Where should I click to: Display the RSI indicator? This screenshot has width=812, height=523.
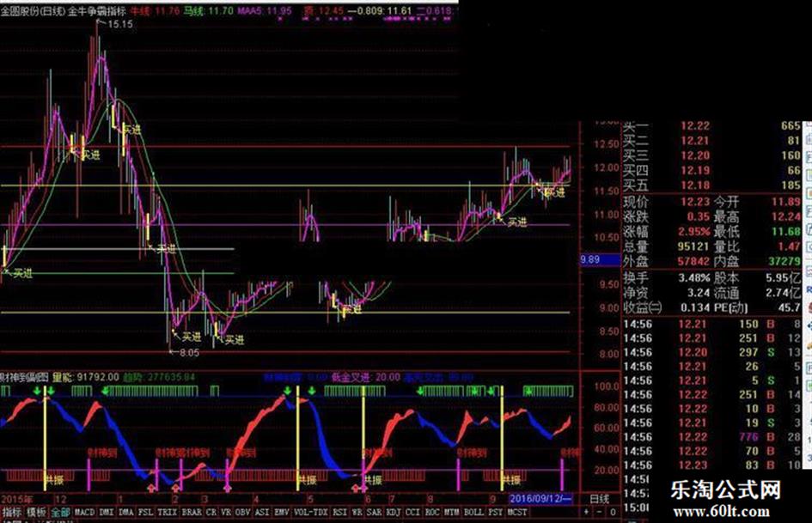[x=339, y=512]
